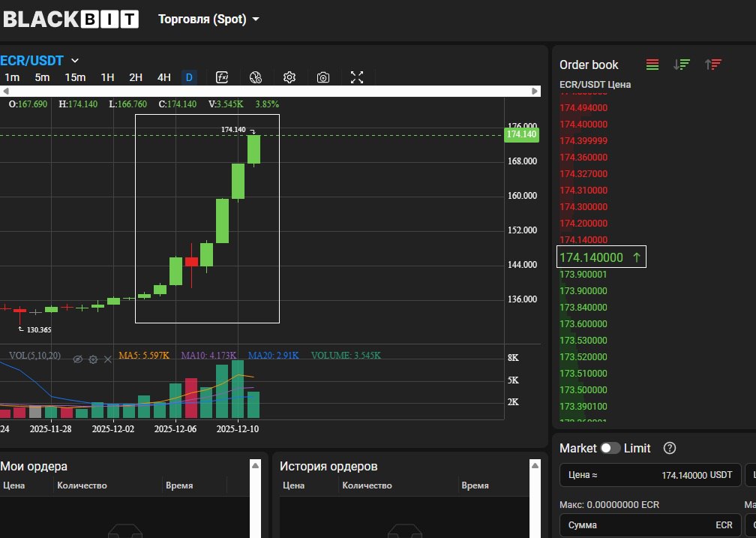Click the BLACKBIT logo
This screenshot has width=756, height=538.
click(70, 20)
